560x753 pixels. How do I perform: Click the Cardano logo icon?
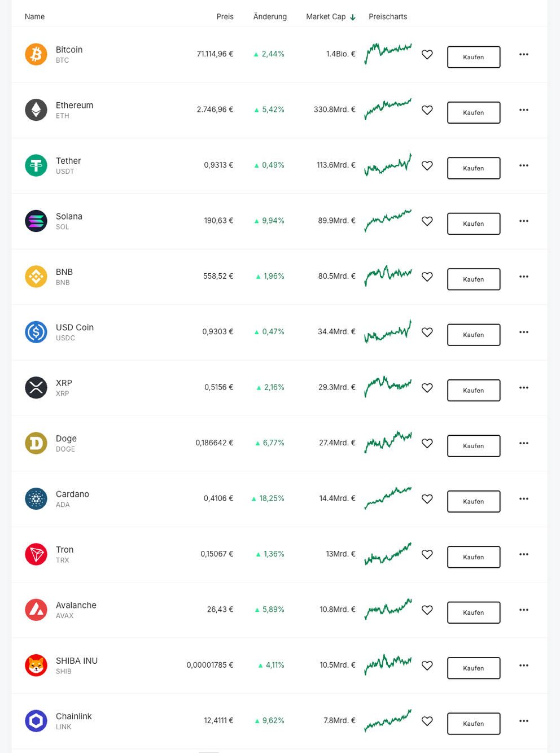point(36,498)
